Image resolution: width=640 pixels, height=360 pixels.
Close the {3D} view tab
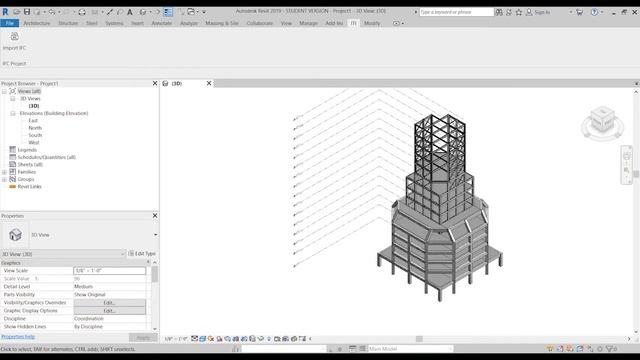(209, 83)
